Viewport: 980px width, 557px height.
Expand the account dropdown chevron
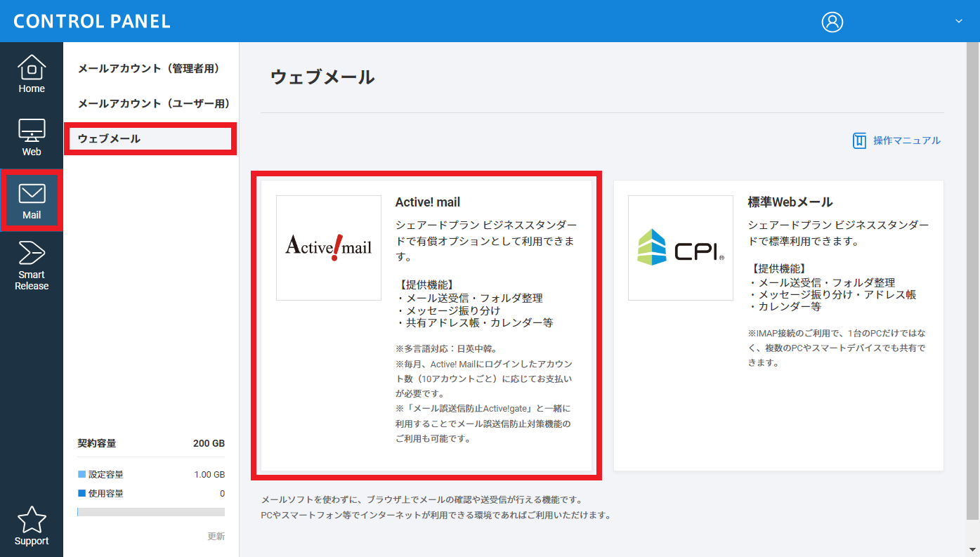point(958,22)
